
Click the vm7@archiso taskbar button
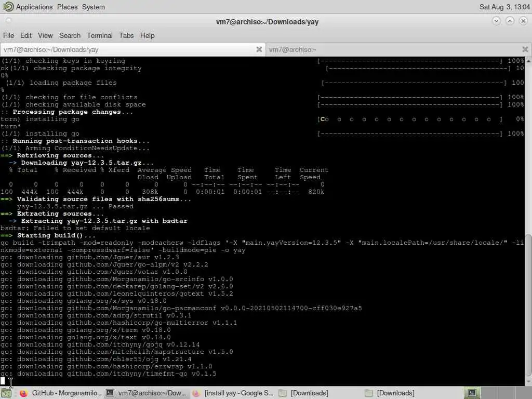[146, 393]
